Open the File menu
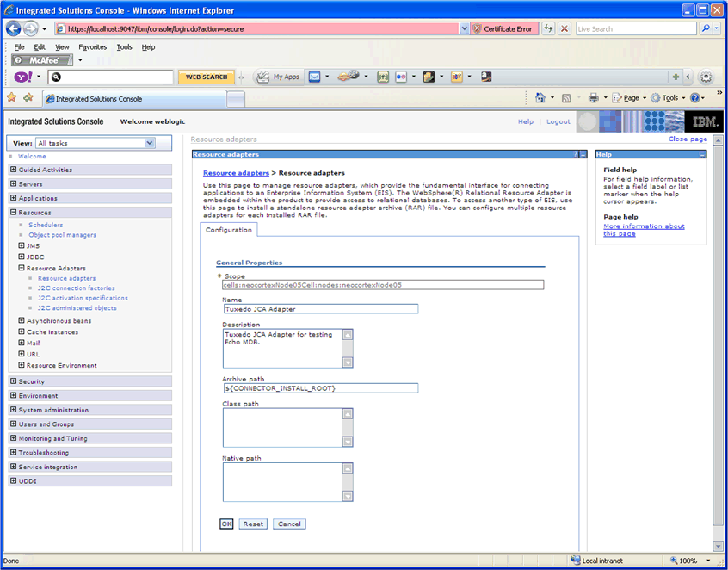This screenshot has width=728, height=570. point(19,46)
